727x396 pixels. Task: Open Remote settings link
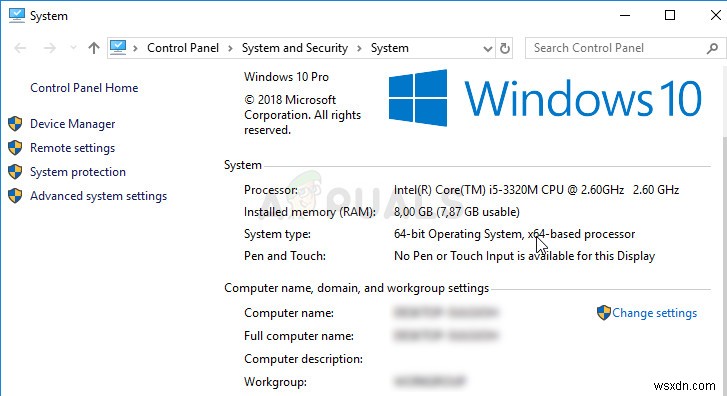pyautogui.click(x=72, y=148)
